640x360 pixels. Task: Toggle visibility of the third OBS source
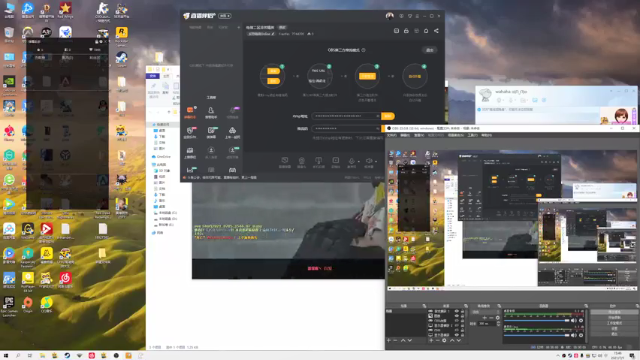[x=457, y=321]
